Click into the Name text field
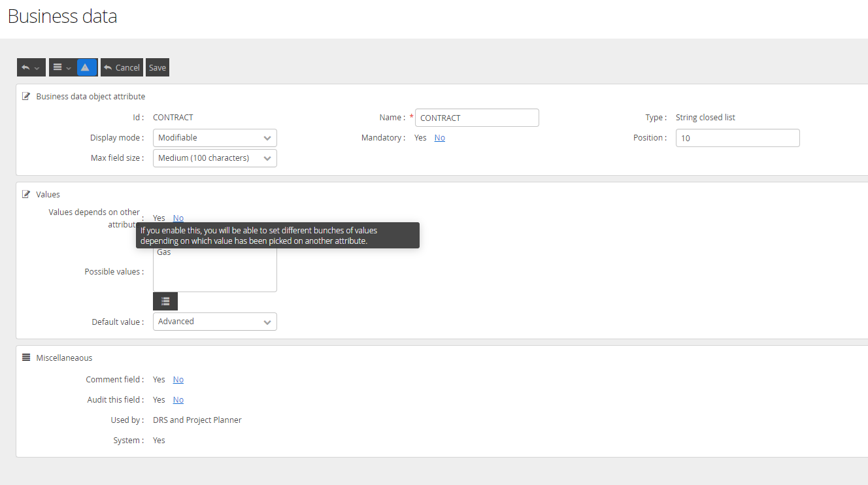 point(476,118)
